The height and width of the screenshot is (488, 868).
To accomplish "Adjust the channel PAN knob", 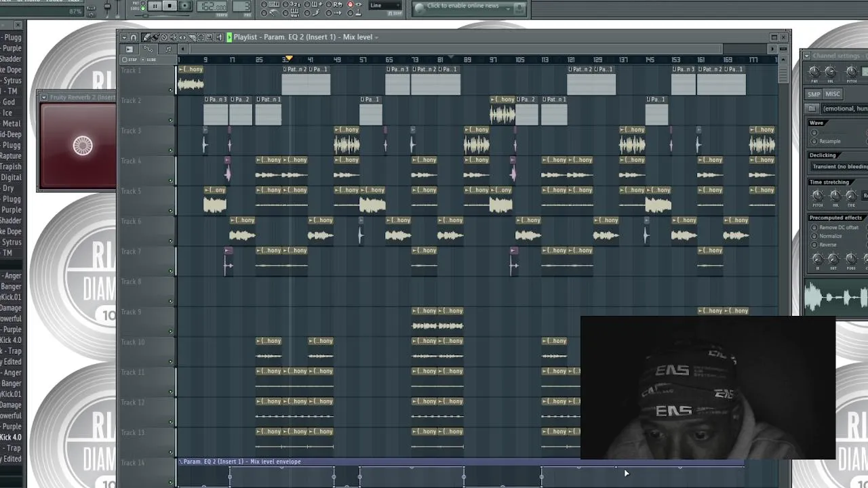I will tap(814, 71).
